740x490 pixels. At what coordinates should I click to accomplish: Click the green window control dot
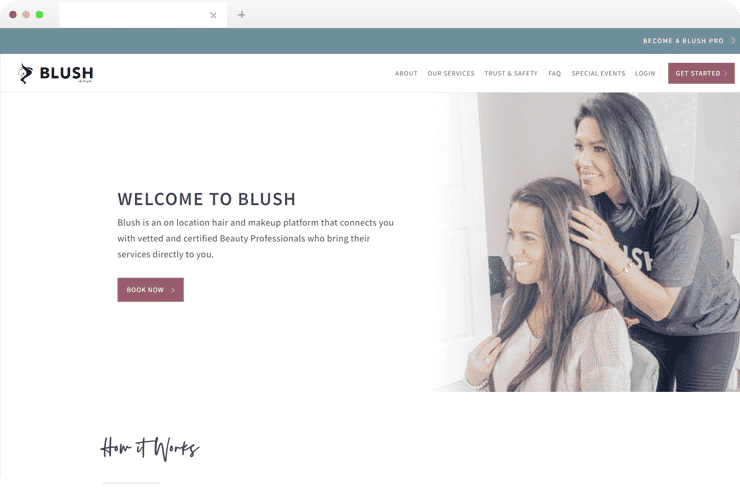pyautogui.click(x=40, y=15)
